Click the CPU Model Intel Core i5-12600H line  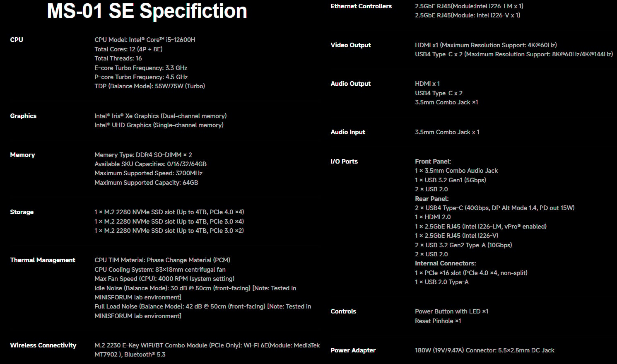tap(145, 40)
